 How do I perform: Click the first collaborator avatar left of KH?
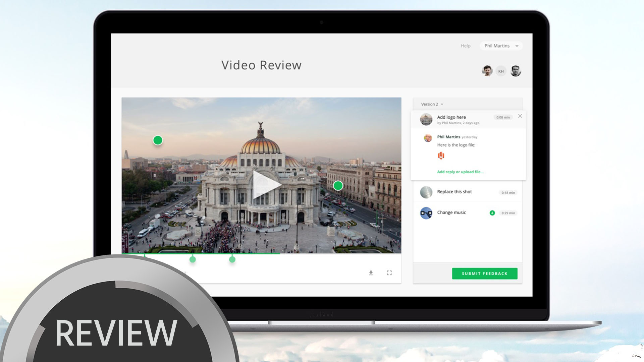pos(487,71)
